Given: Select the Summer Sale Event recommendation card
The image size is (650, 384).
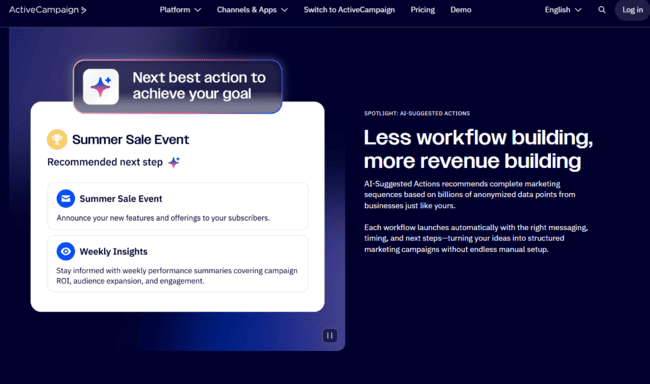Looking at the screenshot, I should pos(178,206).
